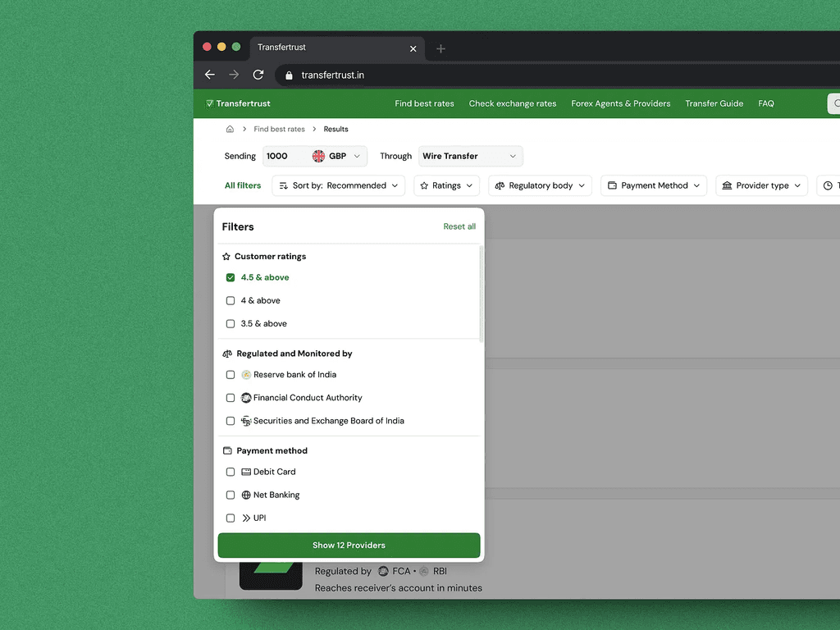Image resolution: width=840 pixels, height=630 pixels.
Task: Click the scales icon beside Regulated and Monitored by
Action: tap(227, 354)
